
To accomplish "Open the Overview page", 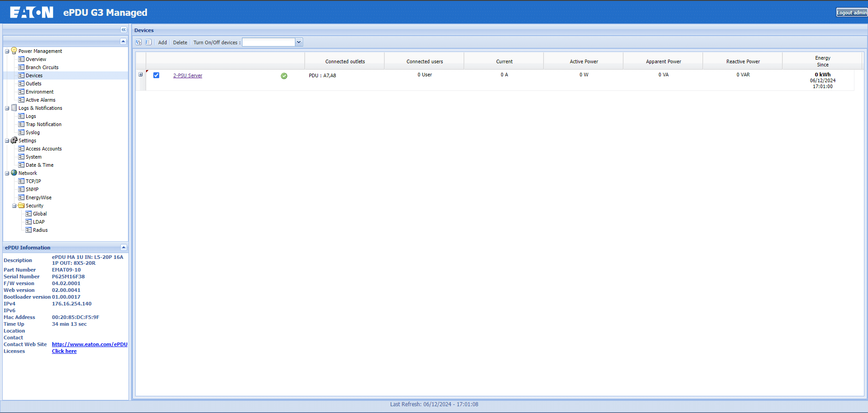I will (x=36, y=59).
